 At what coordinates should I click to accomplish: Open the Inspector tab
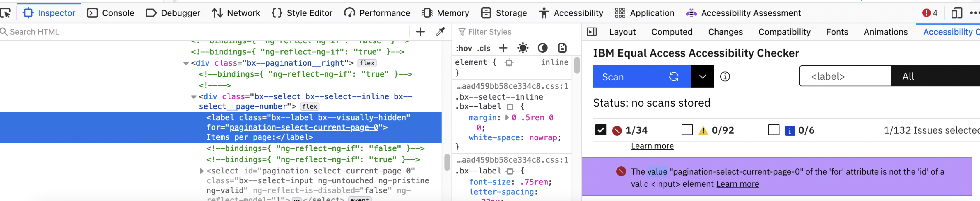[x=49, y=13]
